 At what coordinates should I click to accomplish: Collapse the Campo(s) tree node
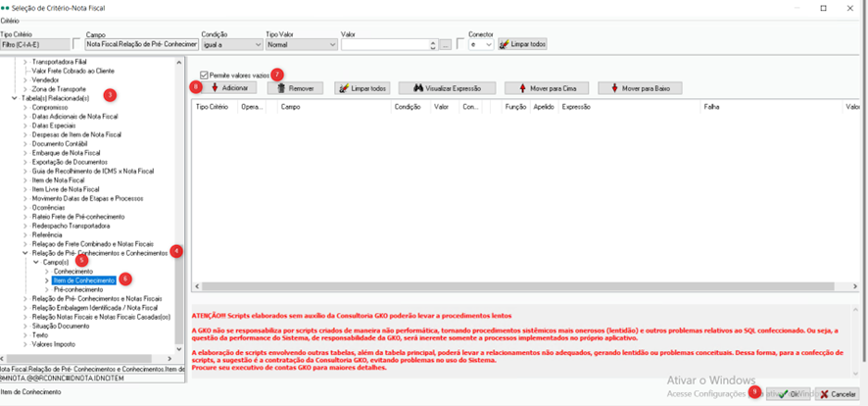pyautogui.click(x=36, y=262)
